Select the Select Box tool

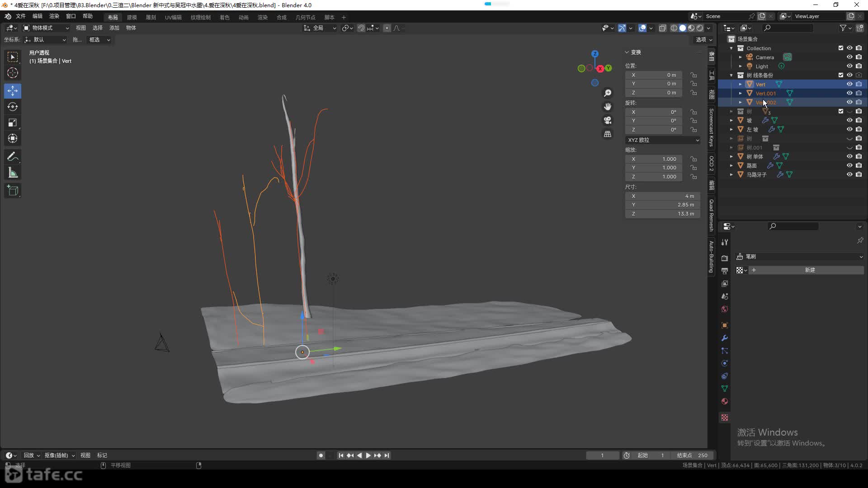click(13, 57)
